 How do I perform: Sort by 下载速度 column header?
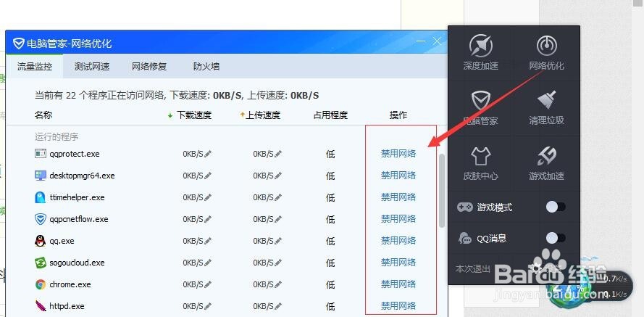tap(190, 115)
